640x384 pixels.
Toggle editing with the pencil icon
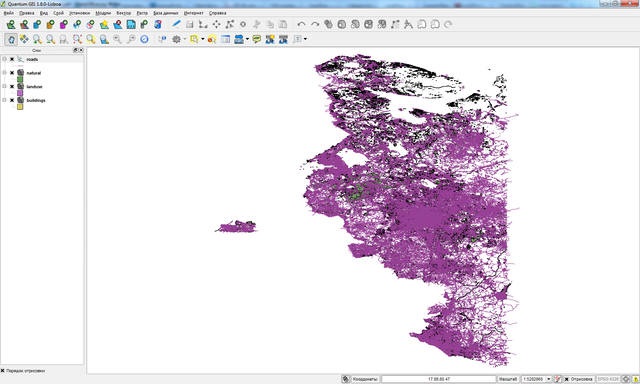point(176,24)
